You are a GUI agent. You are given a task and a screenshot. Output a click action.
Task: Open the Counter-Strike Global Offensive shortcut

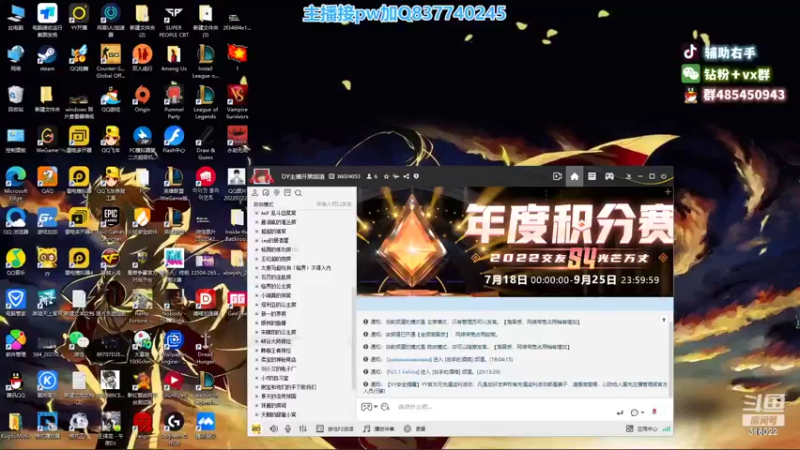point(110,61)
